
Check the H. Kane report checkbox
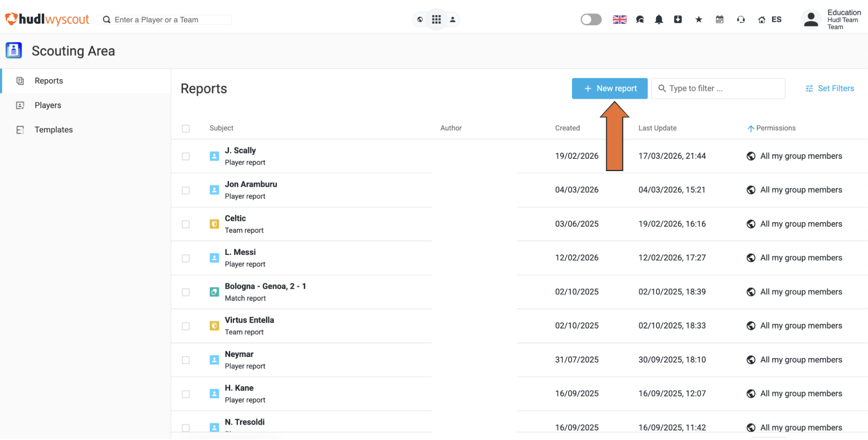(x=186, y=394)
